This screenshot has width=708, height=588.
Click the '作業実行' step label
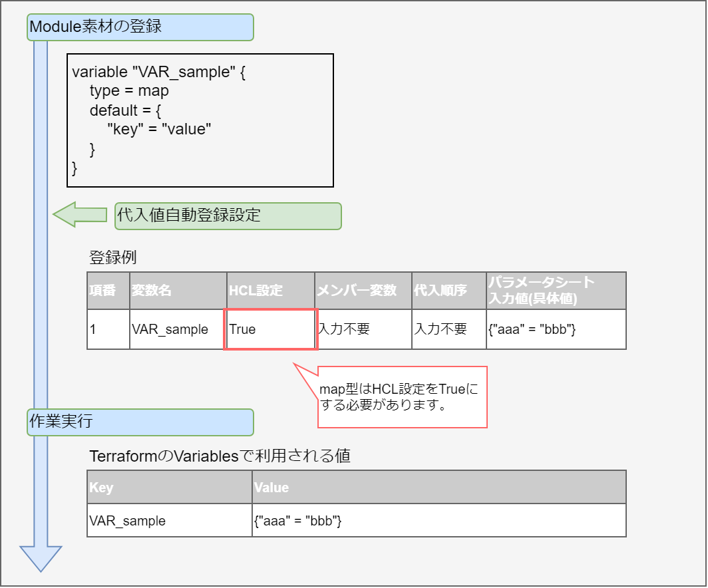coord(140,422)
